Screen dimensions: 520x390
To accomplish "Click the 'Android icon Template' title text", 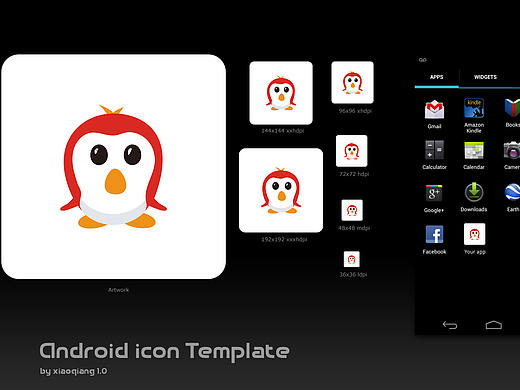I will click(x=164, y=352).
